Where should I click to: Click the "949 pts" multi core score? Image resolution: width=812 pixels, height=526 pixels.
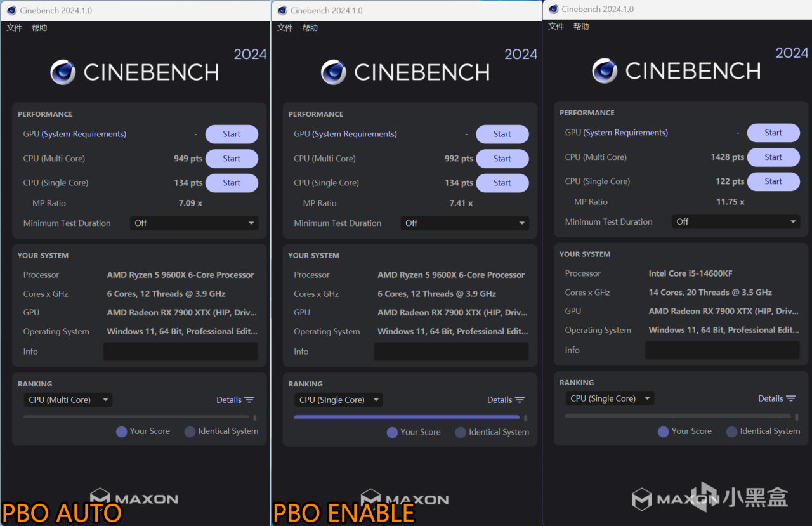coord(188,159)
